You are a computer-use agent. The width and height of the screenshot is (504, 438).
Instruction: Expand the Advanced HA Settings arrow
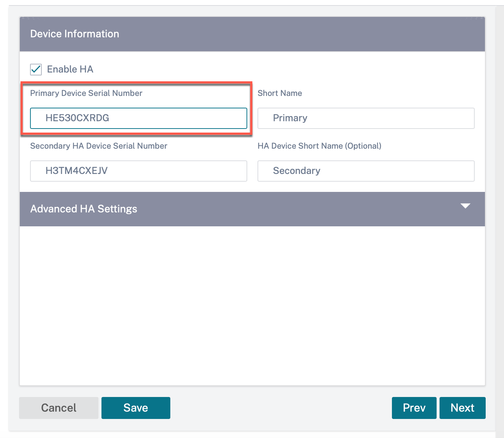point(465,206)
